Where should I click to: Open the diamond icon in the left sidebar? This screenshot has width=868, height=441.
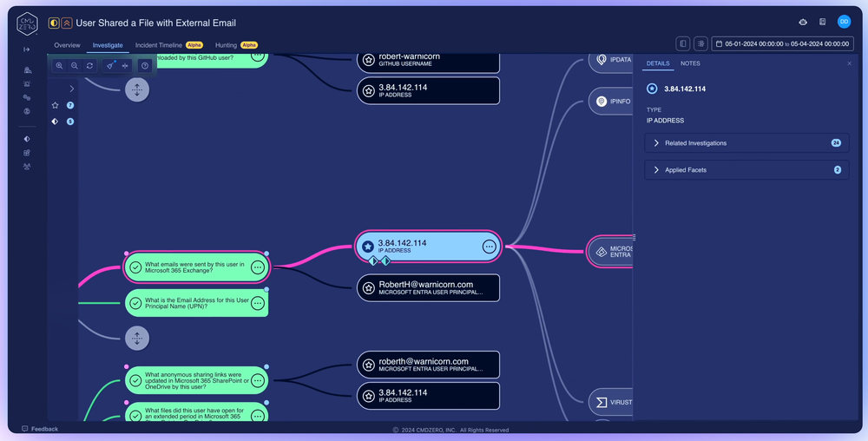click(x=27, y=139)
